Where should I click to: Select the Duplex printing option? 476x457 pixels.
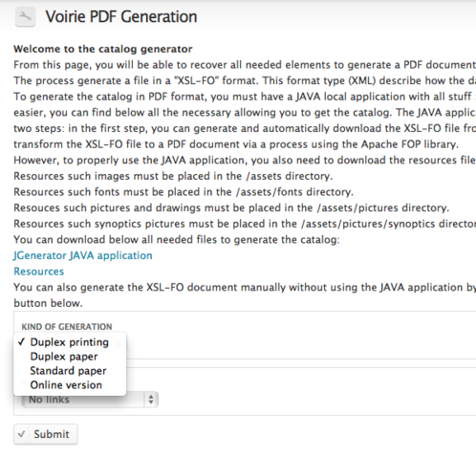tap(70, 342)
